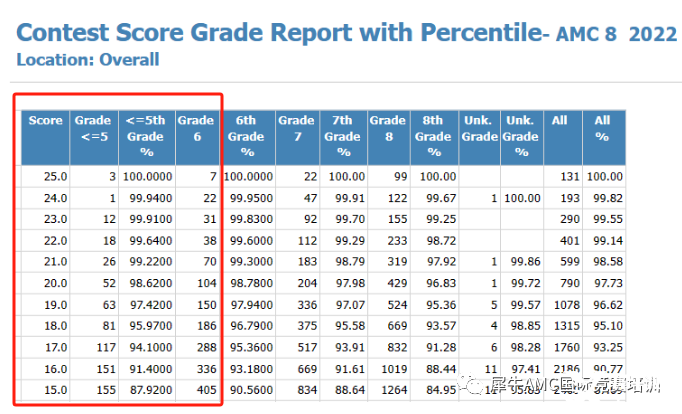Select the 6th grade percentile '90.5600'

click(x=251, y=391)
